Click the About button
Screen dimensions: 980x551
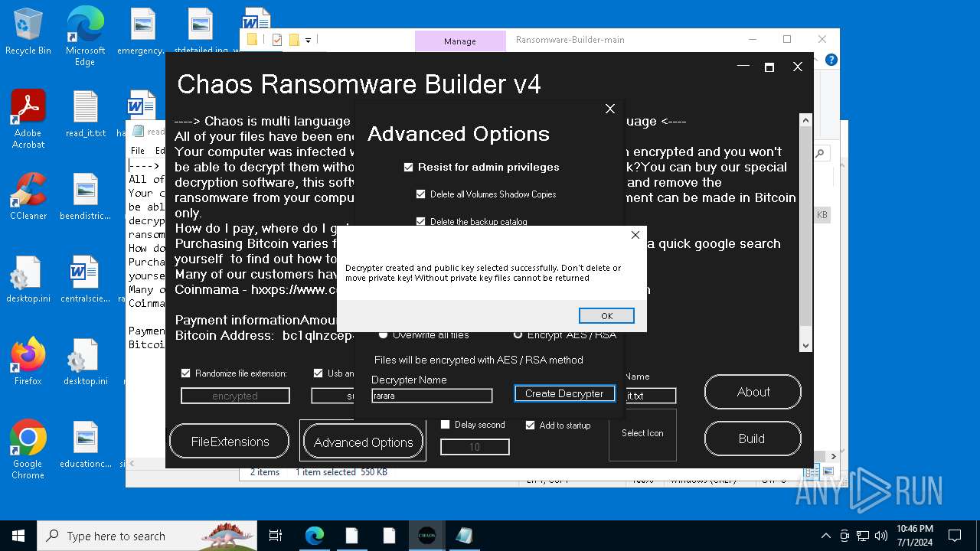pyautogui.click(x=753, y=392)
